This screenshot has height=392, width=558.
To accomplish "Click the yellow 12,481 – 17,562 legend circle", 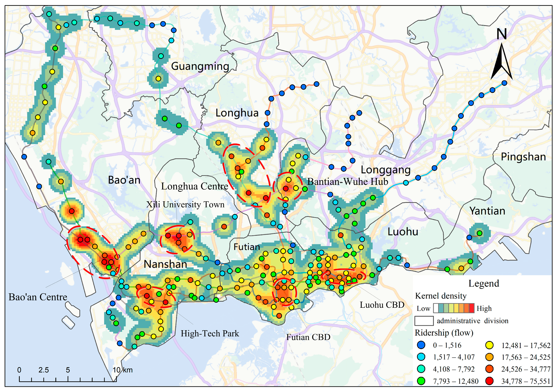I will (x=489, y=345).
